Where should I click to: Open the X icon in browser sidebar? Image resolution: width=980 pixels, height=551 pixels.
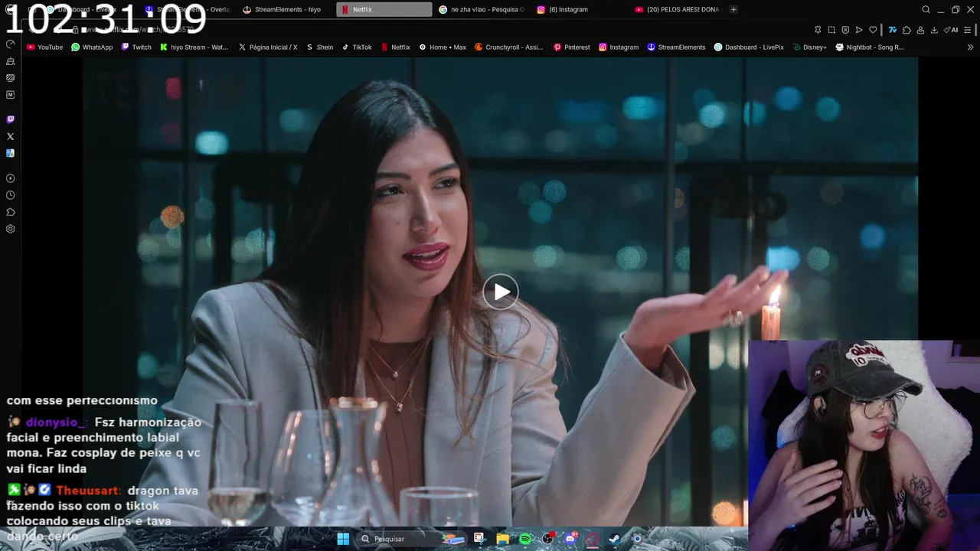(x=10, y=136)
